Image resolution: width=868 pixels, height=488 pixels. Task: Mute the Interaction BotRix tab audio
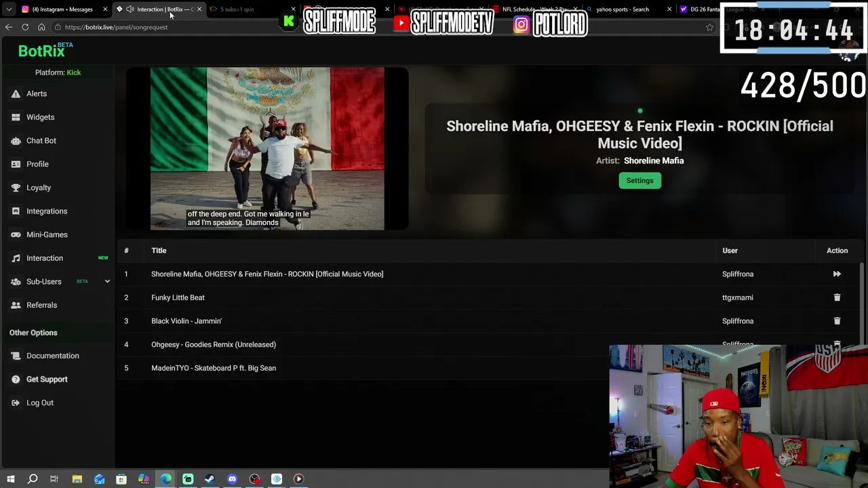tap(130, 9)
